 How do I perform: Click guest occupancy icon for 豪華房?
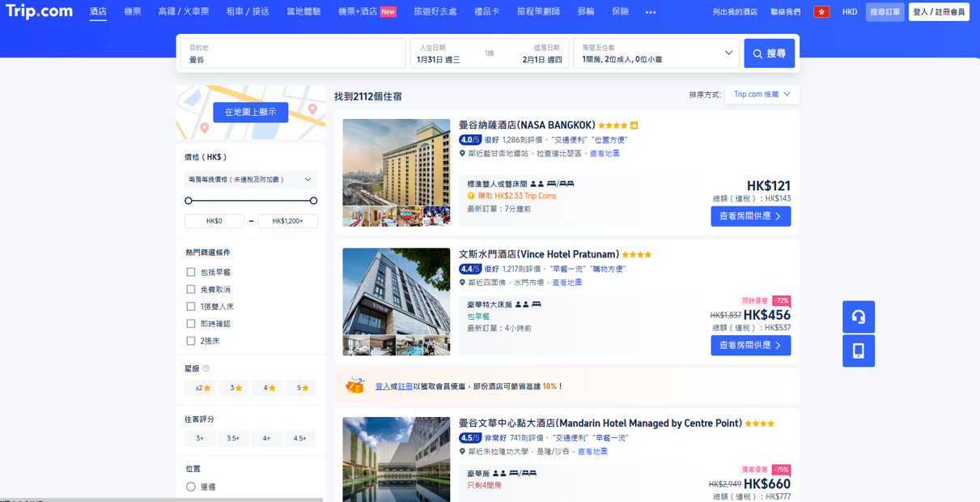[499, 474]
